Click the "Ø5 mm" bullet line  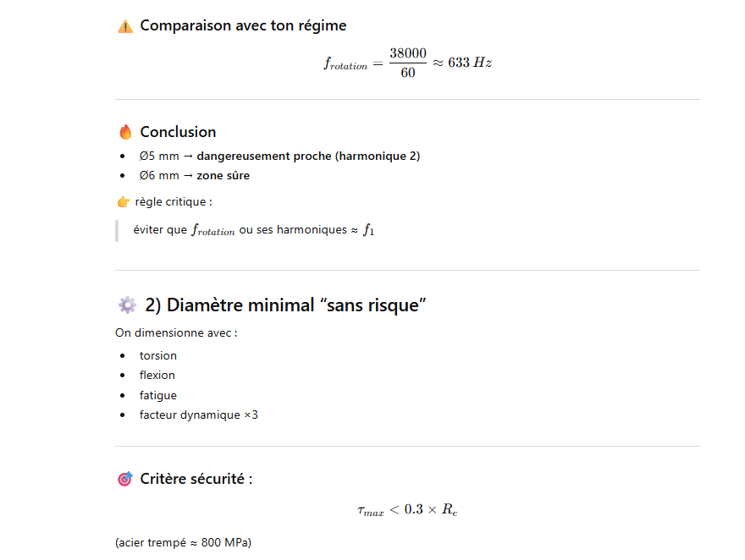coord(279,156)
